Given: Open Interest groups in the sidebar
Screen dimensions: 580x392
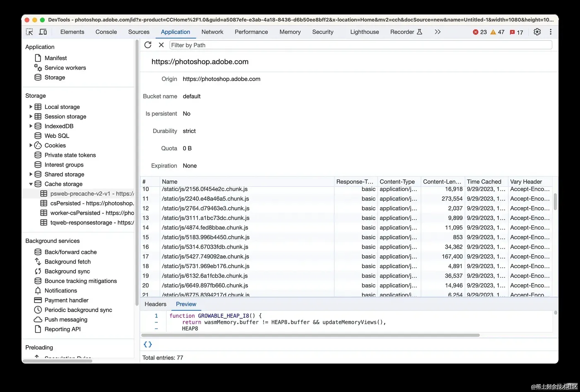Looking at the screenshot, I should (64, 165).
